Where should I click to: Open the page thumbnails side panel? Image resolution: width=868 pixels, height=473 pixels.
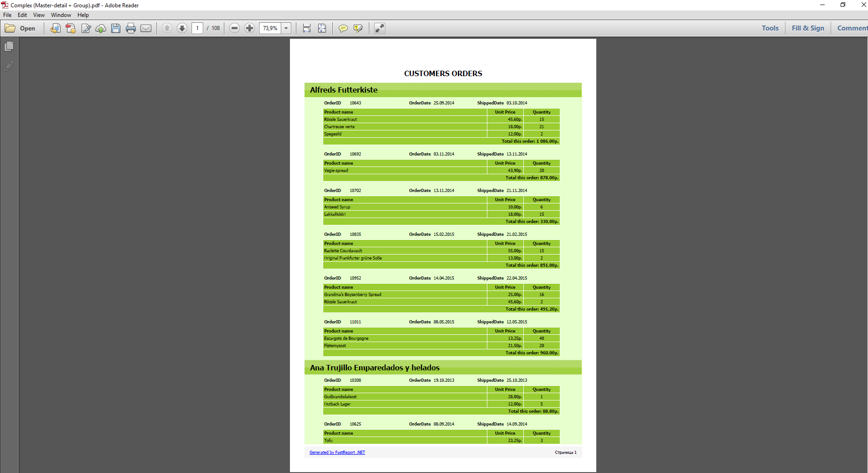pos(9,47)
